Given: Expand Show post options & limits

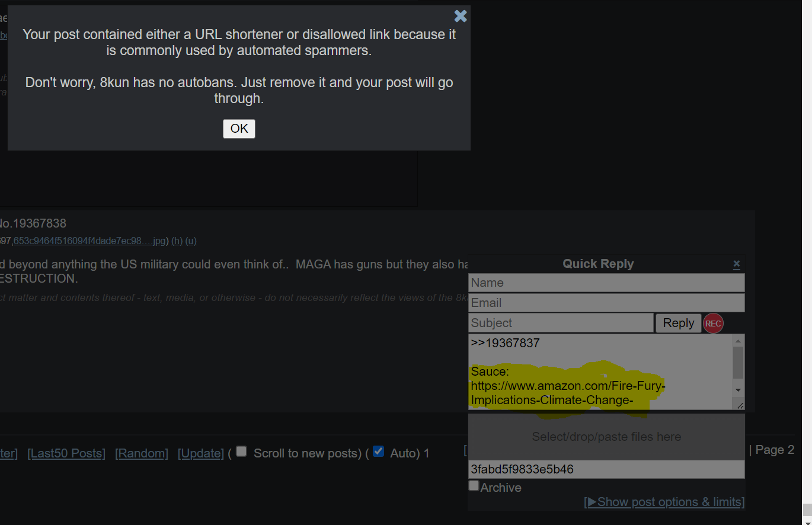Looking at the screenshot, I should pyautogui.click(x=664, y=502).
